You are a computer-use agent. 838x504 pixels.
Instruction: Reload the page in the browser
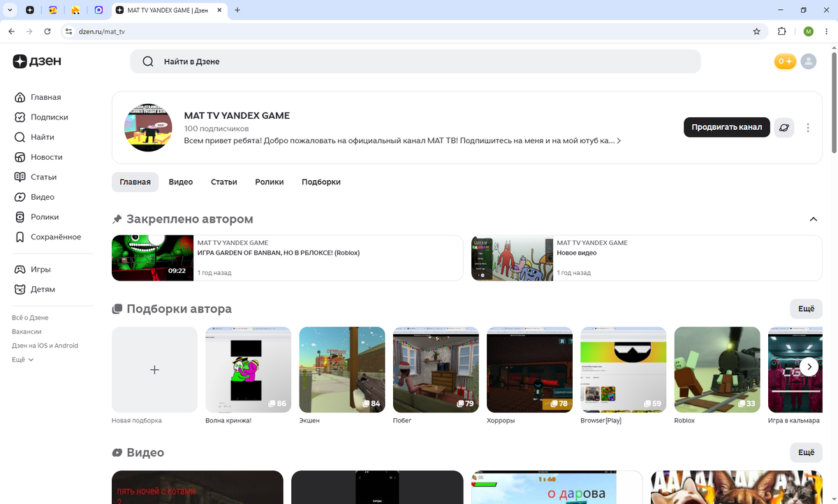tap(47, 31)
